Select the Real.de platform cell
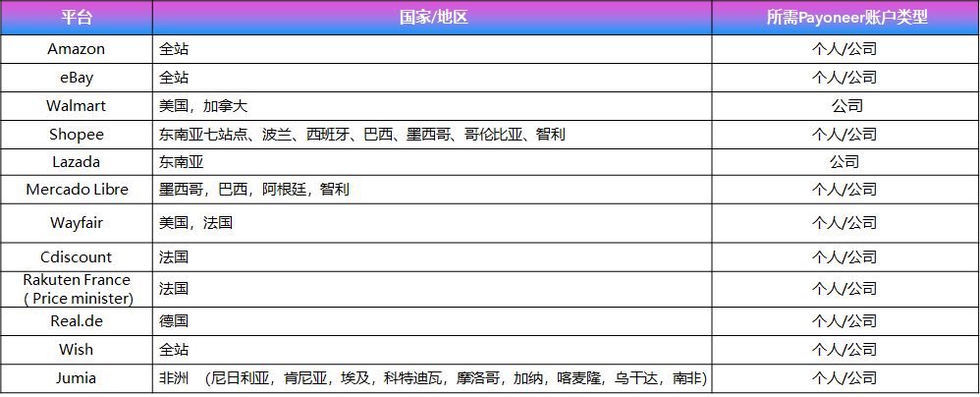 click(x=77, y=321)
